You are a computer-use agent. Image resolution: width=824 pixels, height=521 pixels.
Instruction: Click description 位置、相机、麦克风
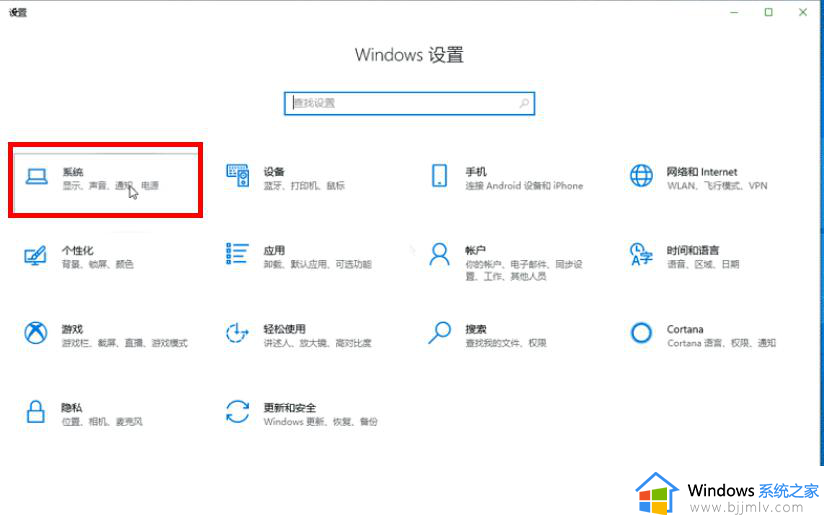(x=102, y=421)
